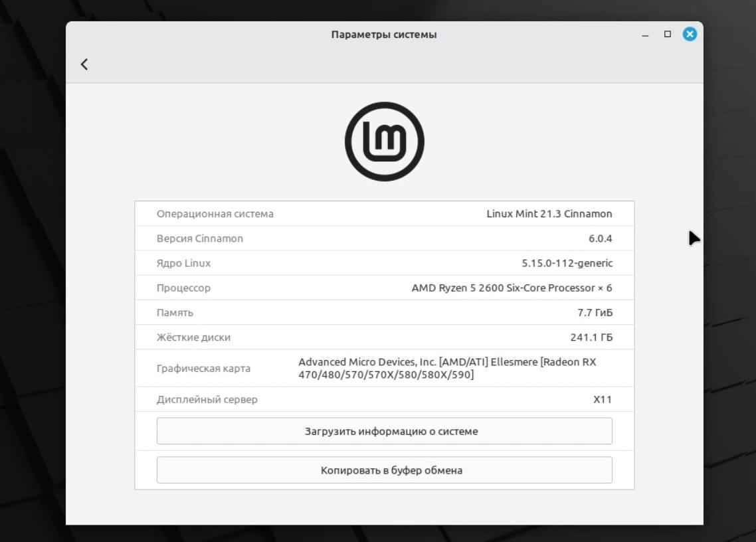
Task: Go back using the back arrow
Action: (84, 64)
